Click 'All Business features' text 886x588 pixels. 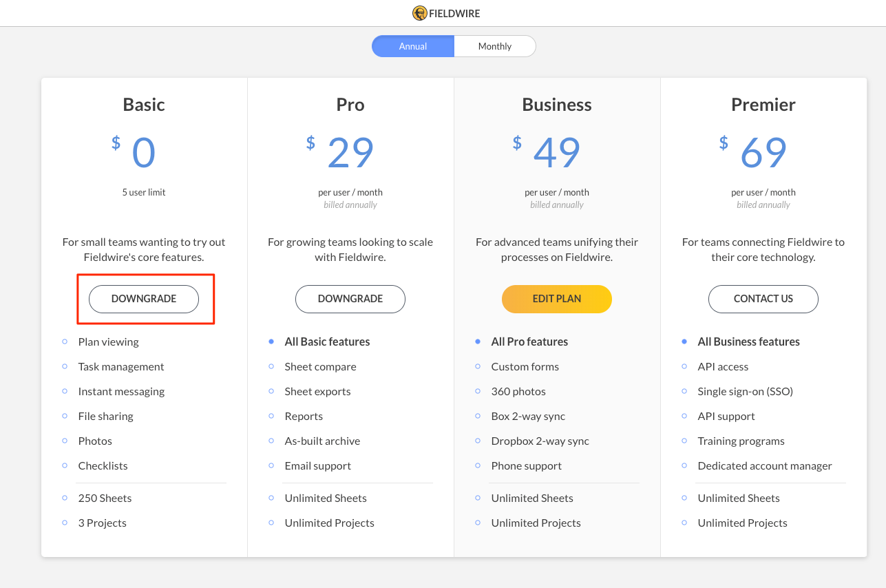[x=748, y=342]
